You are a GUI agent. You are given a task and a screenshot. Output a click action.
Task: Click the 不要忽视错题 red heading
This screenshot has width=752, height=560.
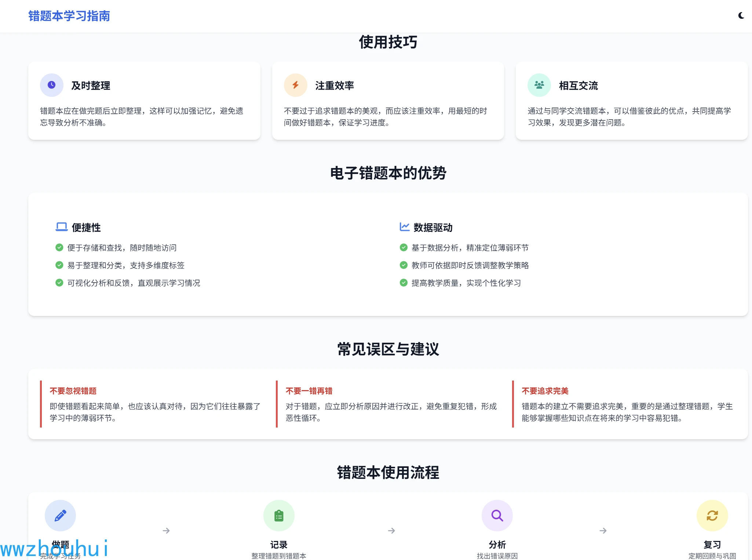(73, 391)
